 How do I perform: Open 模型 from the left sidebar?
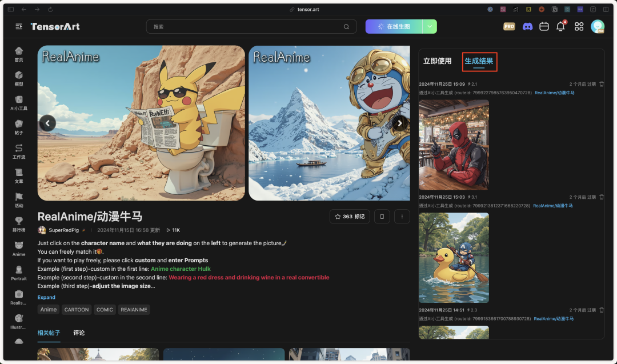(18, 79)
